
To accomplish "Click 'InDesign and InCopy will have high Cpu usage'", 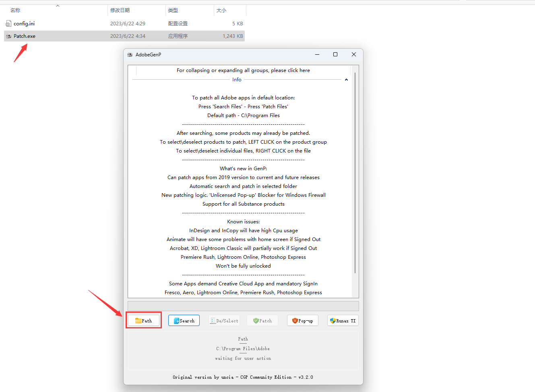I will (x=243, y=231).
